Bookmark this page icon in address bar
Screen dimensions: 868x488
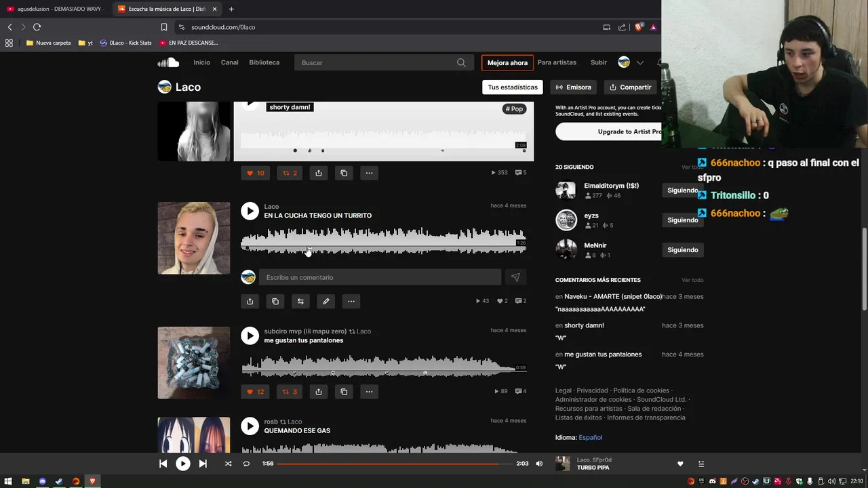(x=163, y=27)
